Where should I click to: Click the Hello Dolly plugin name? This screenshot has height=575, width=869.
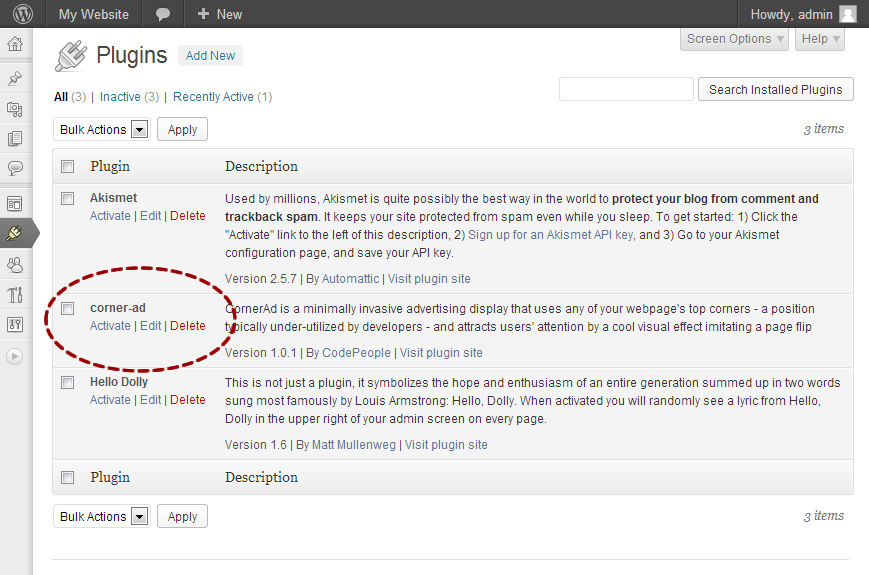point(119,382)
